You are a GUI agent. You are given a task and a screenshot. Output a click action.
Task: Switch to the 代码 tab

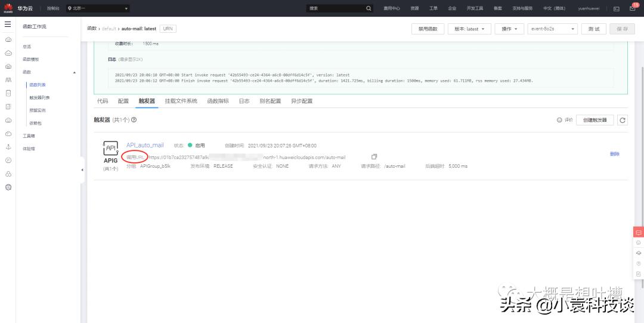tap(103, 101)
